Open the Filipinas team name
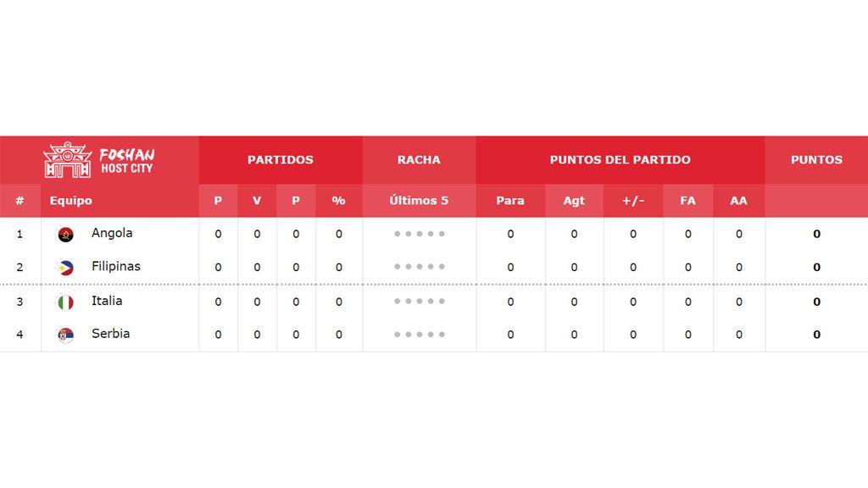The image size is (868, 488). click(x=115, y=266)
